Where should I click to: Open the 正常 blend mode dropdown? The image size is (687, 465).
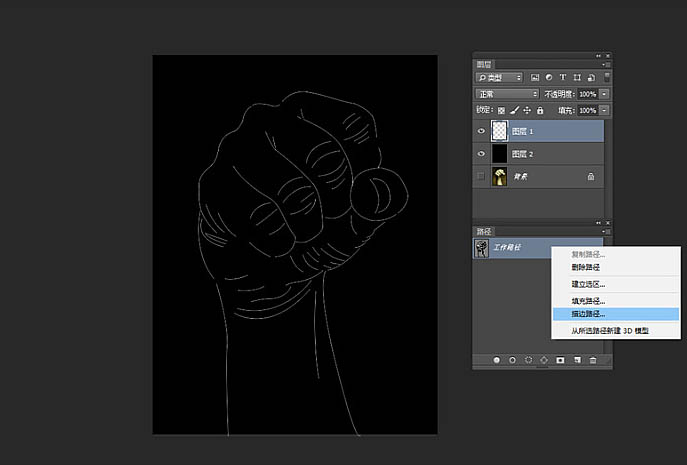(507, 93)
